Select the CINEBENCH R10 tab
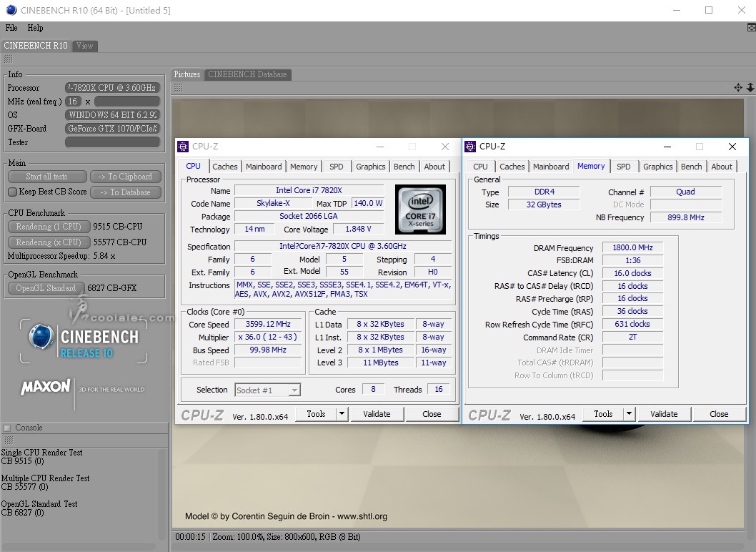Screen dimensions: 756x552 click(x=36, y=46)
